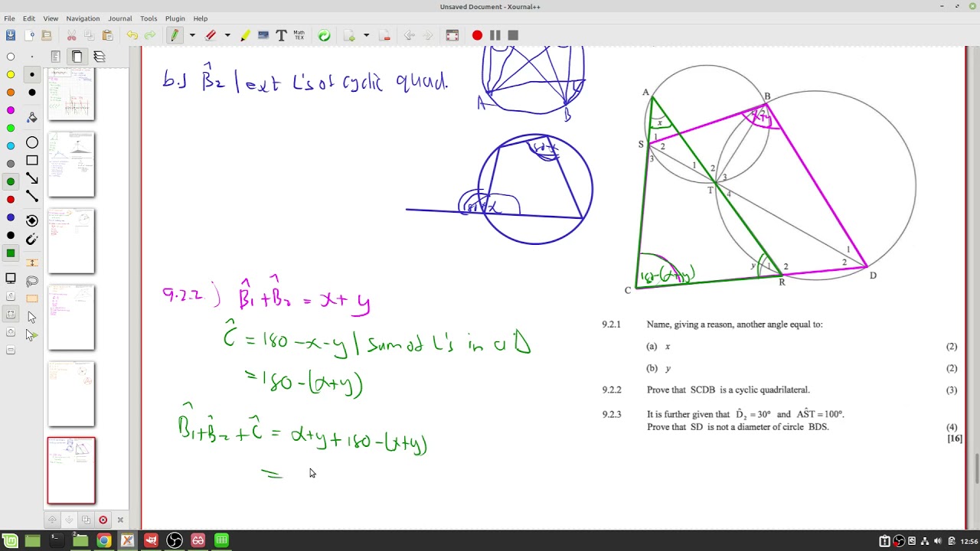This screenshot has width=980, height=551.
Task: Pick the cyan color swatch
Action: click(11, 146)
